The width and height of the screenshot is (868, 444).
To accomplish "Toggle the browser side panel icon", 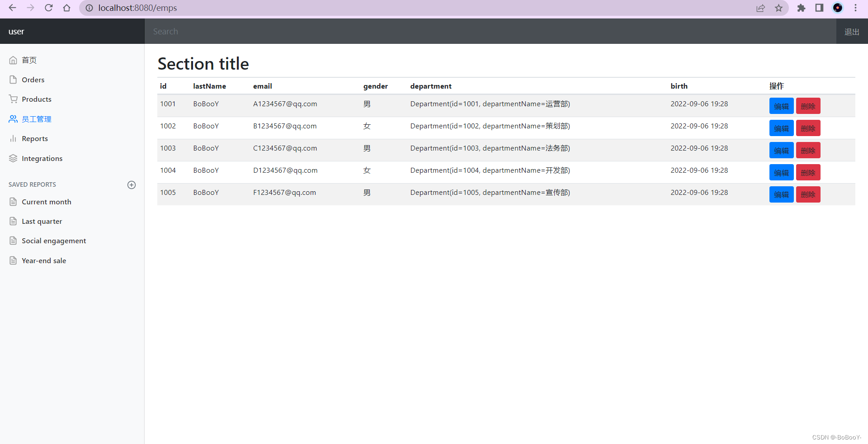I will [819, 8].
